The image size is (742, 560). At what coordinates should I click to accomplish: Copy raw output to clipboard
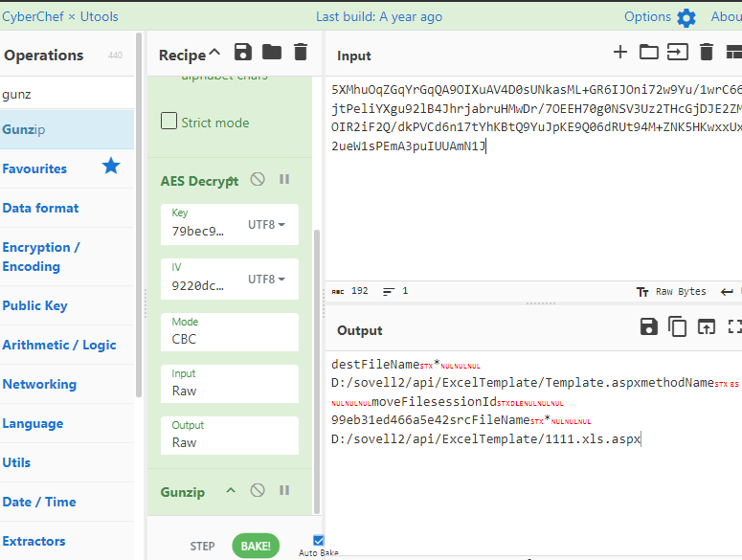(677, 327)
